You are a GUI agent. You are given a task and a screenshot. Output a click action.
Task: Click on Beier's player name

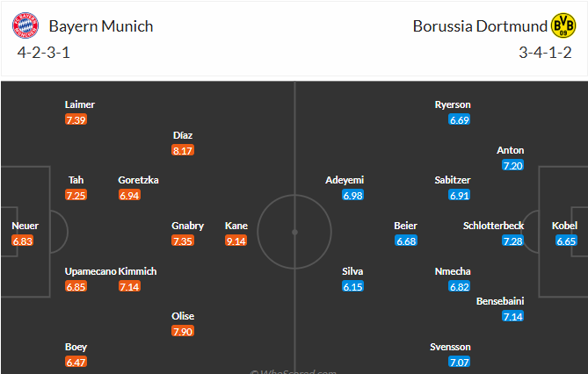(405, 226)
